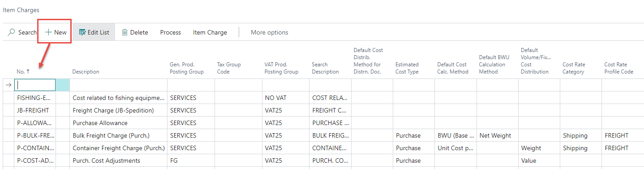Image resolution: width=644 pixels, height=169 pixels.
Task: Click the empty No. input field
Action: pos(35,85)
